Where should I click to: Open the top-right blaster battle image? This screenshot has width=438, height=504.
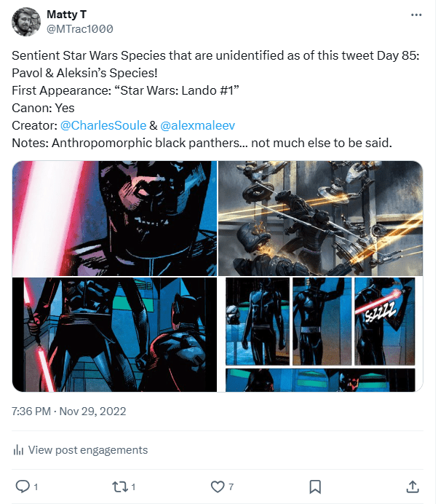point(321,218)
